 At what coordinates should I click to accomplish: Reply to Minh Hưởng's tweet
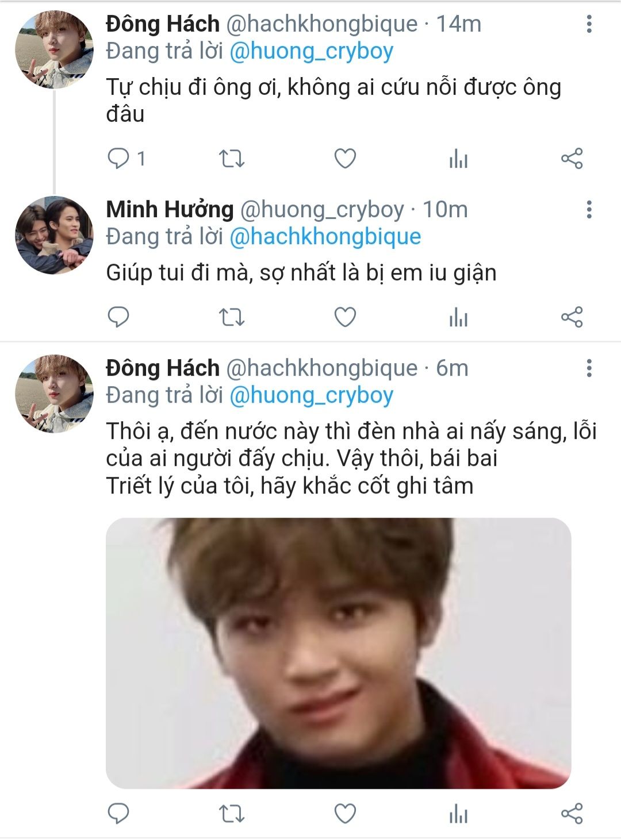[x=119, y=317]
